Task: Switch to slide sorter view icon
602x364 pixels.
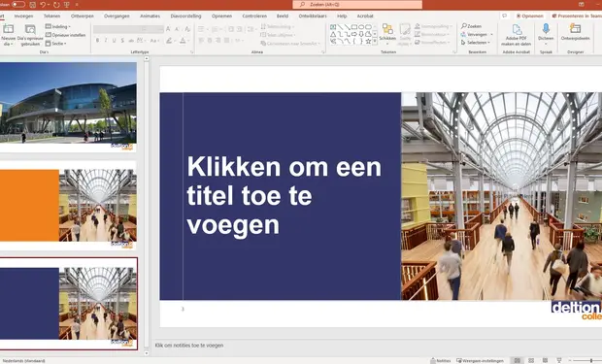Action: pos(531,360)
